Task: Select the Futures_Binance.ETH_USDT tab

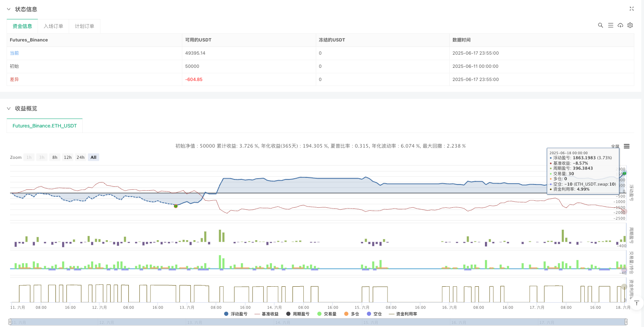Action: point(45,126)
